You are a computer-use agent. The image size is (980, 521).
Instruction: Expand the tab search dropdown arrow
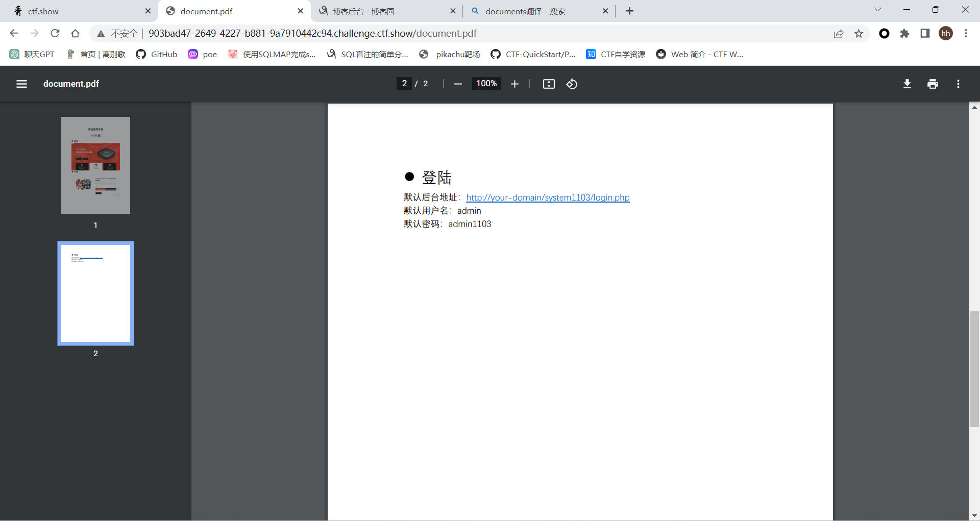(877, 10)
